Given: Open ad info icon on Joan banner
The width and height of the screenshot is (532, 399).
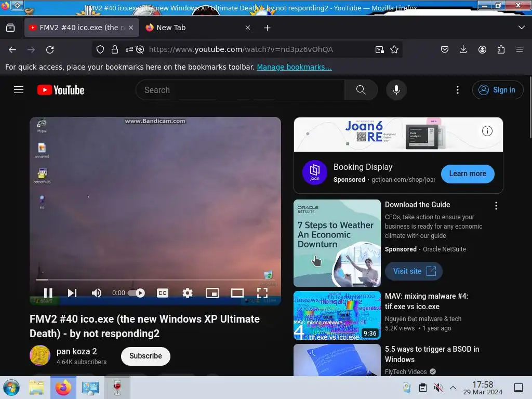Looking at the screenshot, I should (487, 131).
